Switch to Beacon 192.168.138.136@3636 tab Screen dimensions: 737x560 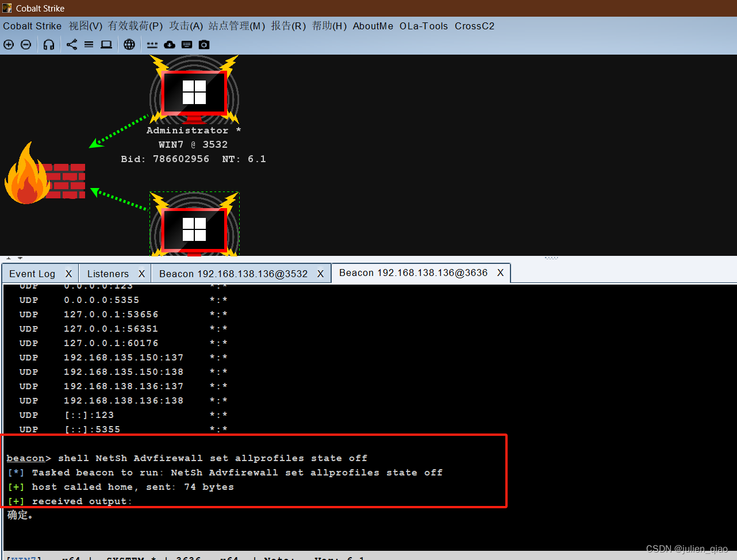click(x=413, y=273)
